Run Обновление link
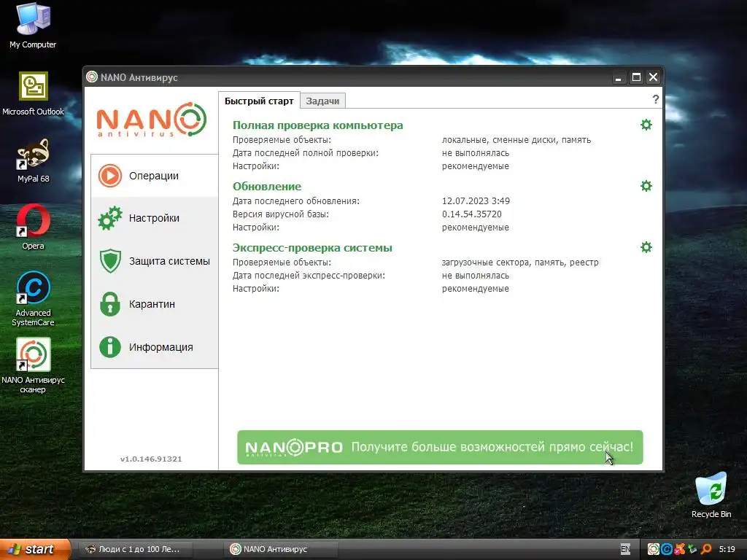 pyautogui.click(x=267, y=186)
